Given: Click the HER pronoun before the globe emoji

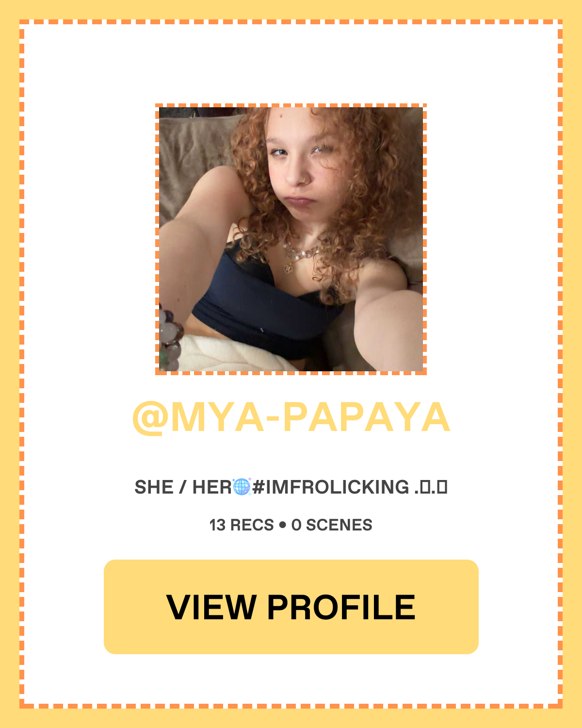Looking at the screenshot, I should (212, 487).
